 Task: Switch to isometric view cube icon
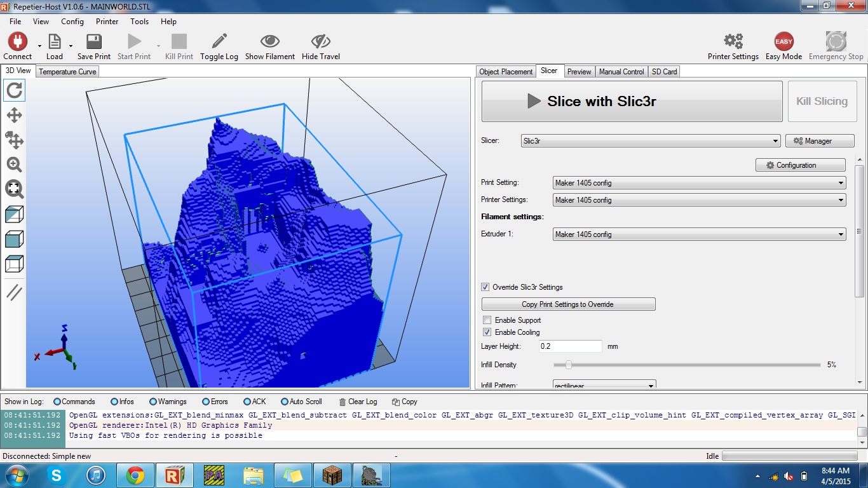coord(14,214)
